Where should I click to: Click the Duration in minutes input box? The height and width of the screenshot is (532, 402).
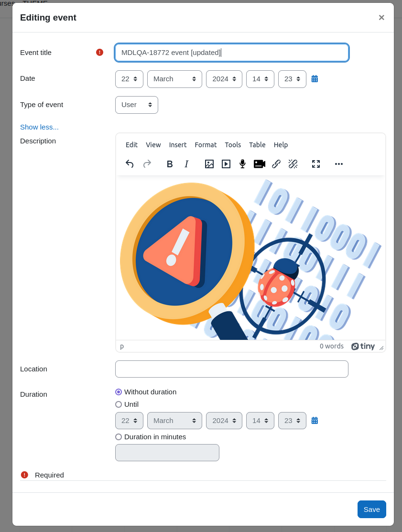(167, 453)
